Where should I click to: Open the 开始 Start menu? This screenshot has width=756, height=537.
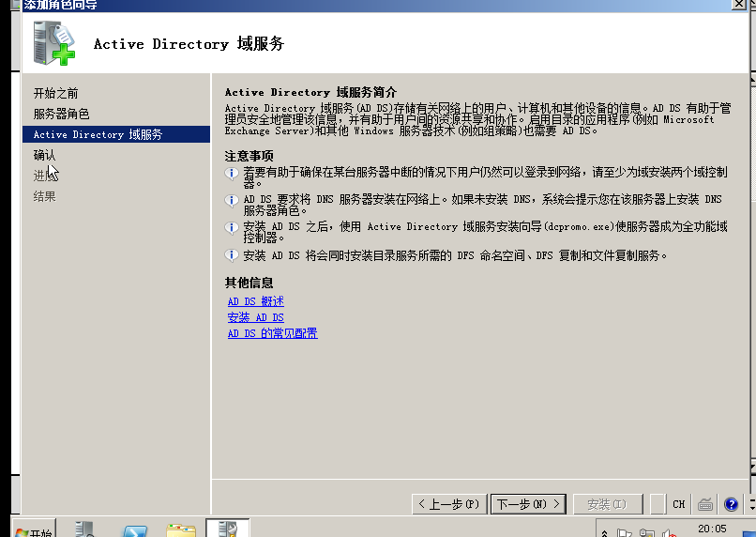34,529
